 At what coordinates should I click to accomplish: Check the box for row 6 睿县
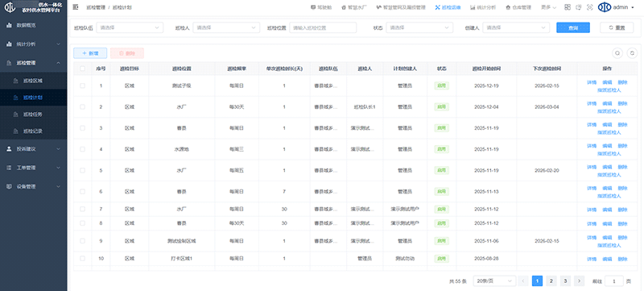pos(83,192)
